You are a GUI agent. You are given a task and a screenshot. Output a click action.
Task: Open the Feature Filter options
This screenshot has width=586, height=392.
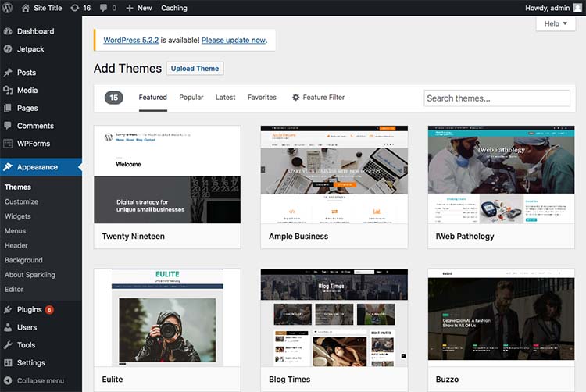click(318, 98)
